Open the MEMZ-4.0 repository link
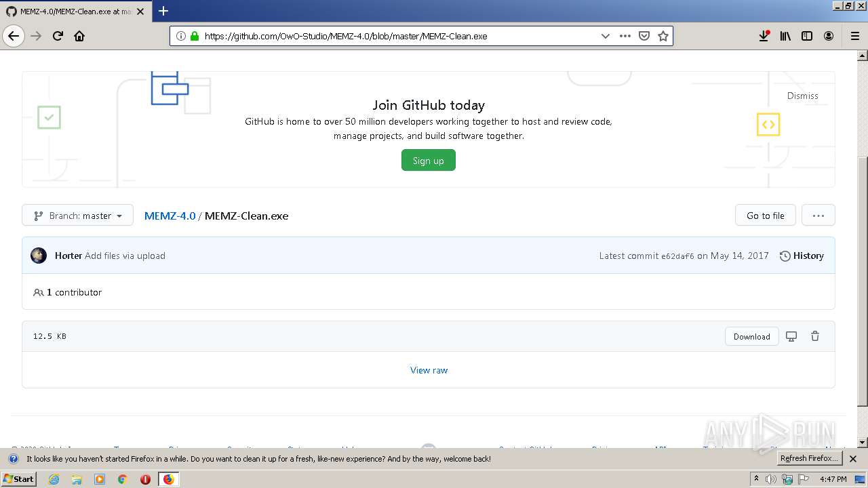Screen dimensions: 868x488 (170, 216)
